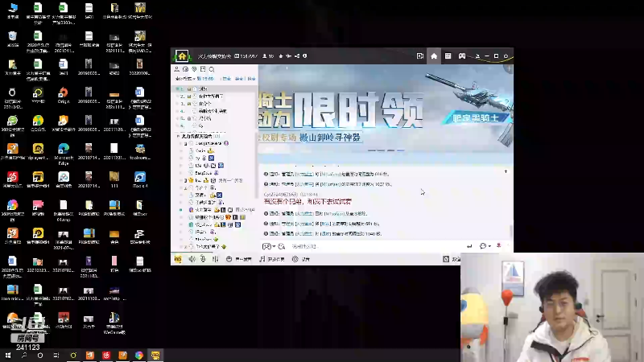The height and width of the screenshot is (362, 644).
Task: Click the last mic queue action button
Action: [x=251, y=78]
